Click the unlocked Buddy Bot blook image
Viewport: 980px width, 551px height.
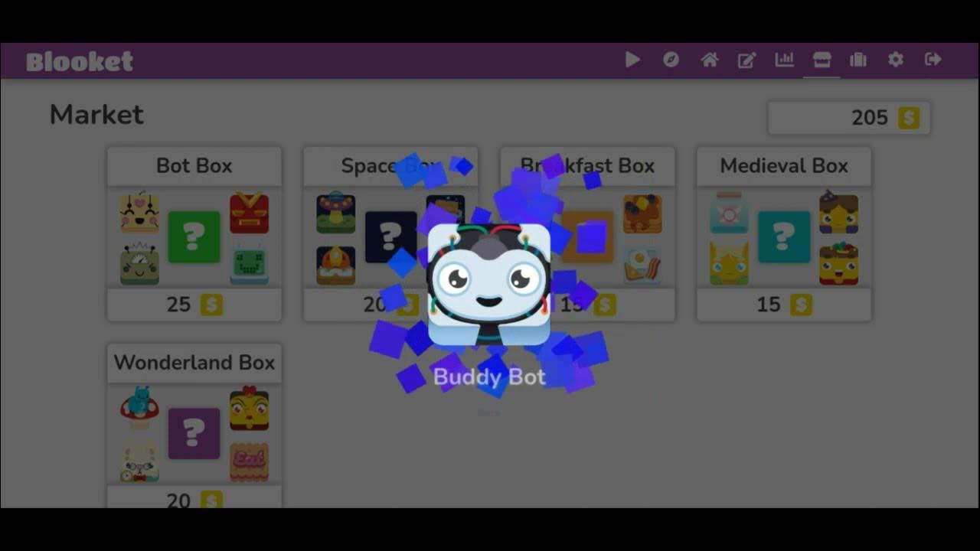pyautogui.click(x=488, y=285)
